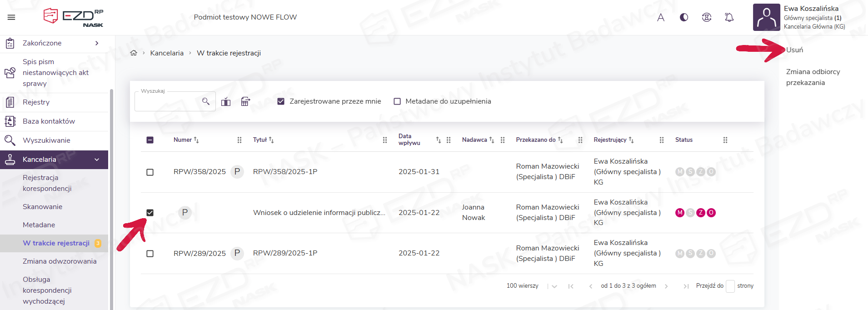Click 'Zmiana odbiorcy przekazania' action
Image resolution: width=868 pixels, height=310 pixels.
pyautogui.click(x=813, y=77)
